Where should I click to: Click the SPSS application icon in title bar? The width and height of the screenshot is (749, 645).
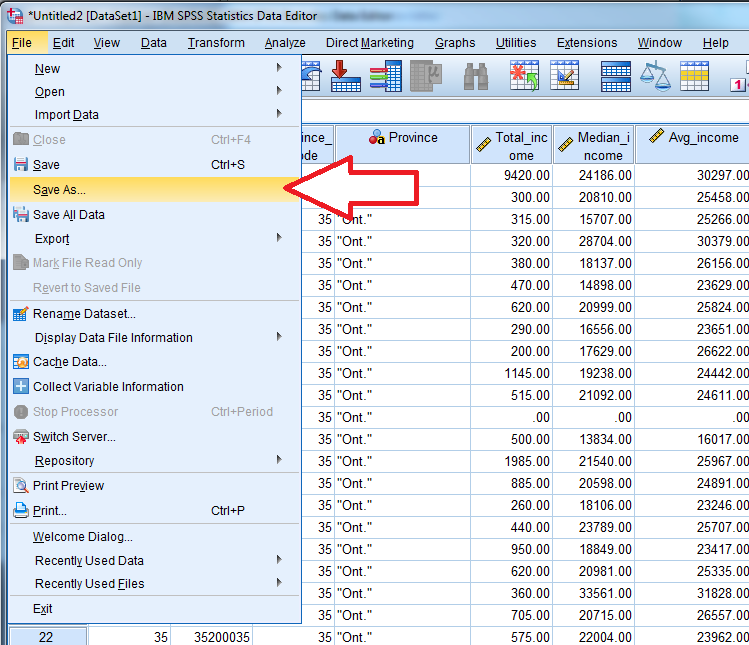[15, 15]
